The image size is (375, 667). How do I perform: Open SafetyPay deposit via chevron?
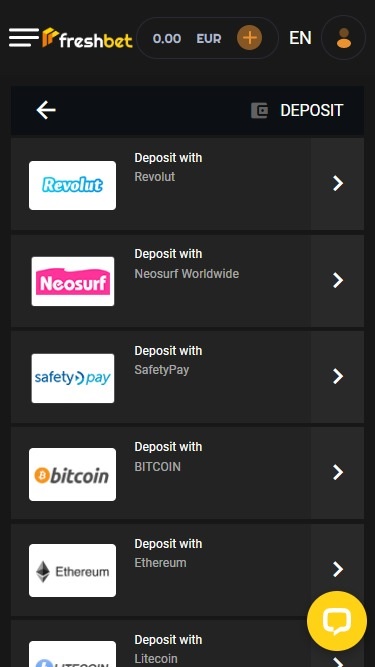(338, 376)
